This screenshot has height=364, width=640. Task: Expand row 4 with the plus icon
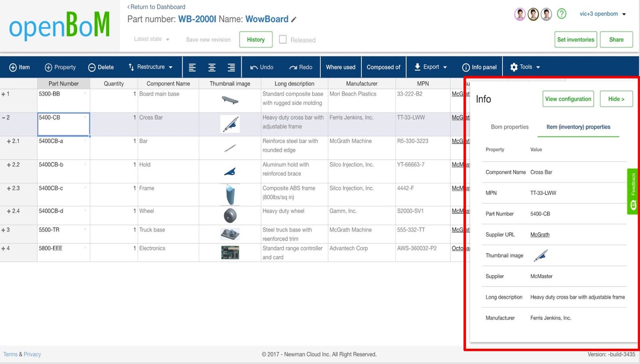point(3,249)
